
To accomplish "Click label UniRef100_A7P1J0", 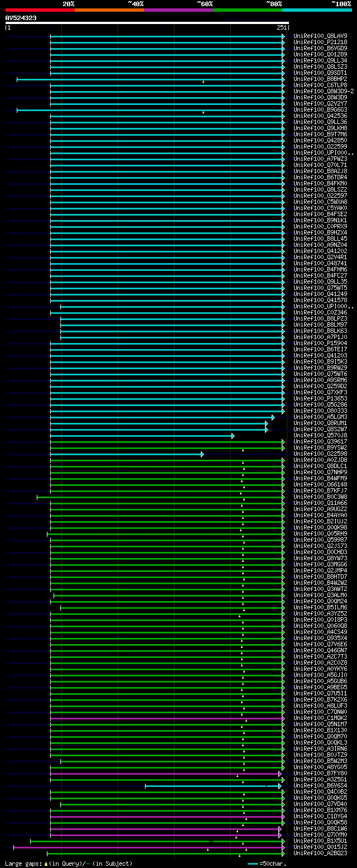I will 320,337.
